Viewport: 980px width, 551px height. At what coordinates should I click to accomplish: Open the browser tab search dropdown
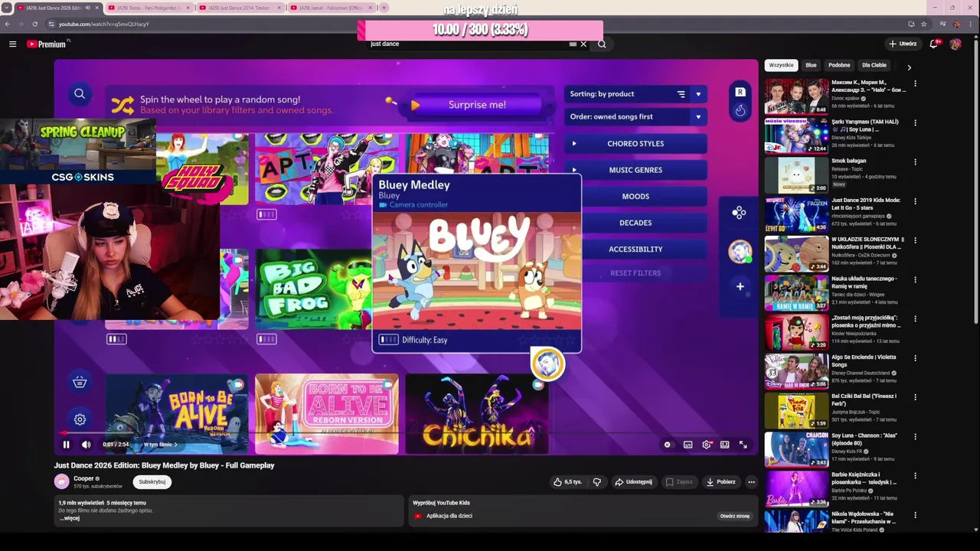tap(7, 8)
